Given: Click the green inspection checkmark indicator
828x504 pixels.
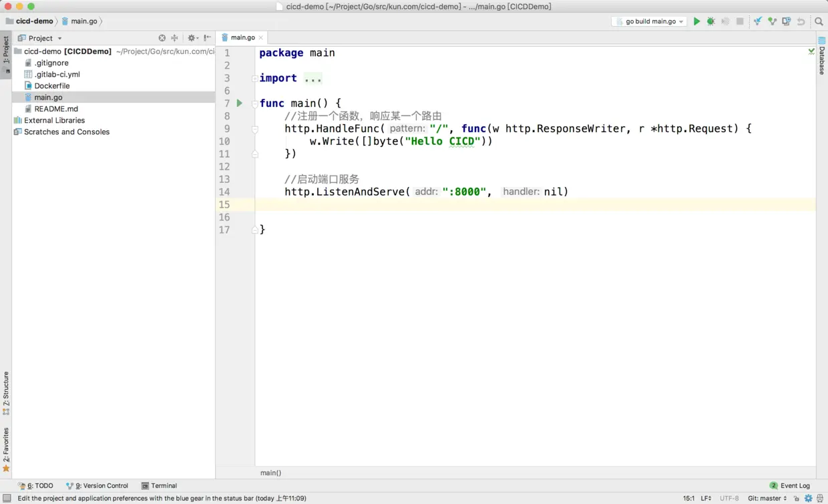Looking at the screenshot, I should pyautogui.click(x=811, y=51).
